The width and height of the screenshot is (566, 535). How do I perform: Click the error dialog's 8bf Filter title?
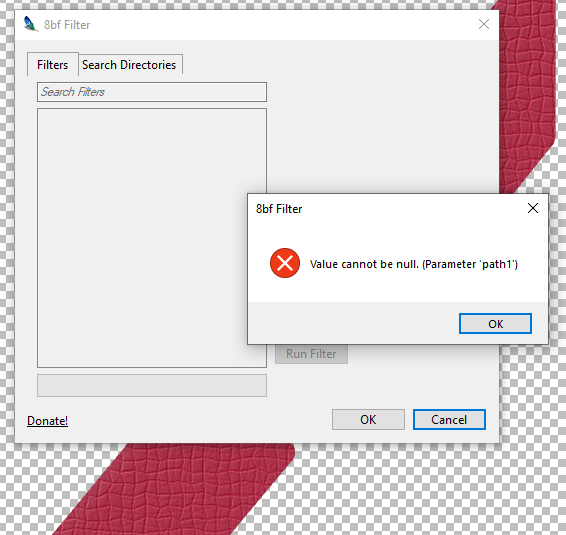(279, 209)
